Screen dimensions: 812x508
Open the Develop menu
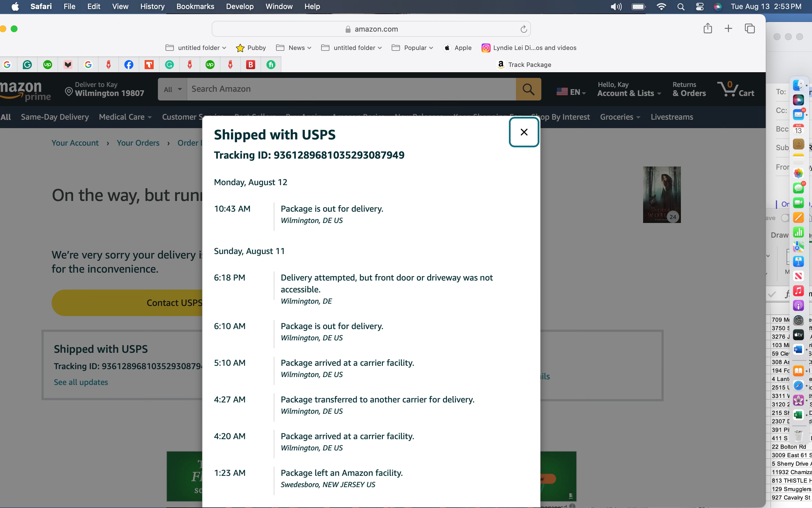click(240, 6)
